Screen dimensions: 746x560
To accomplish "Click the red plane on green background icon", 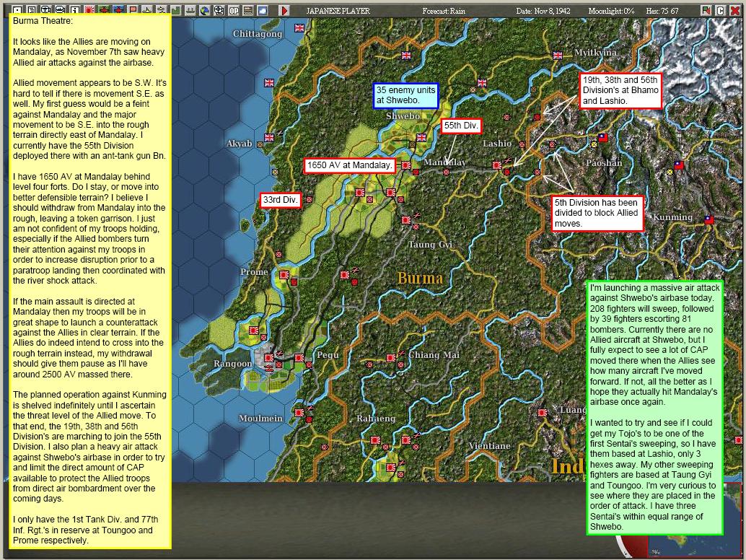I will click(x=104, y=10).
